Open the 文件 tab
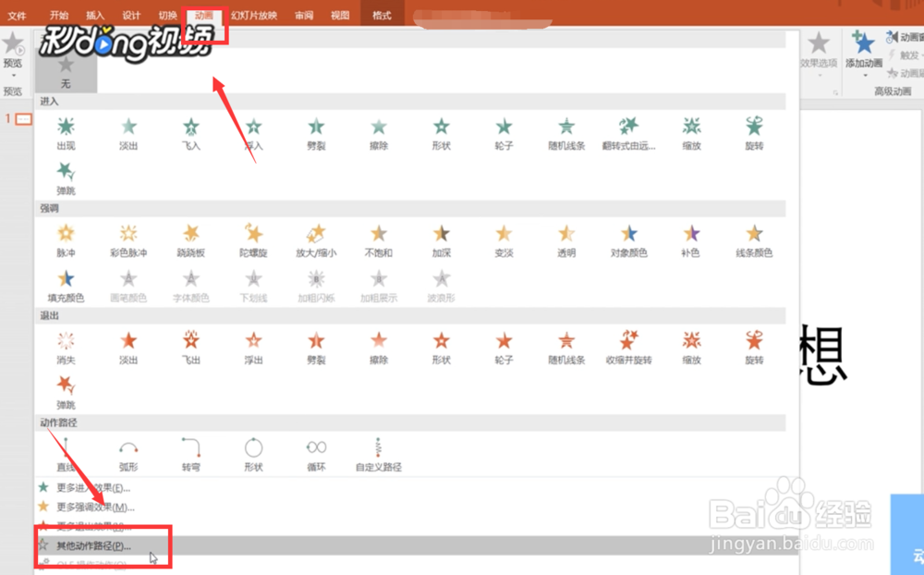Image resolution: width=924 pixels, height=575 pixels. point(17,16)
